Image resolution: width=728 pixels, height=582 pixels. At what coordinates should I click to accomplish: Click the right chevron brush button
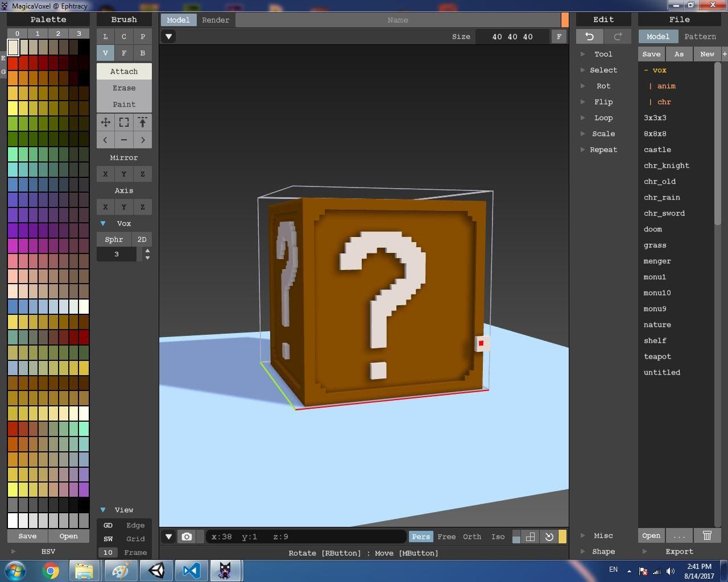pyautogui.click(x=143, y=140)
